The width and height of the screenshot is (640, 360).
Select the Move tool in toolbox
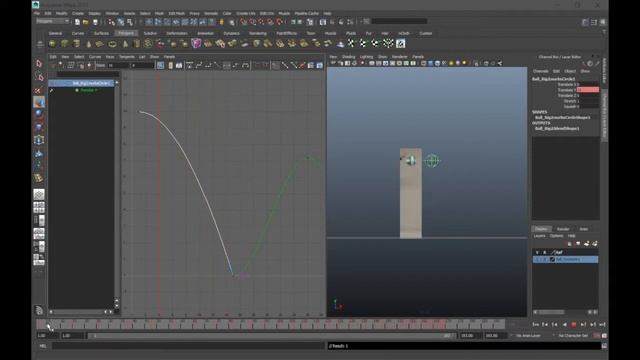pyautogui.click(x=39, y=102)
